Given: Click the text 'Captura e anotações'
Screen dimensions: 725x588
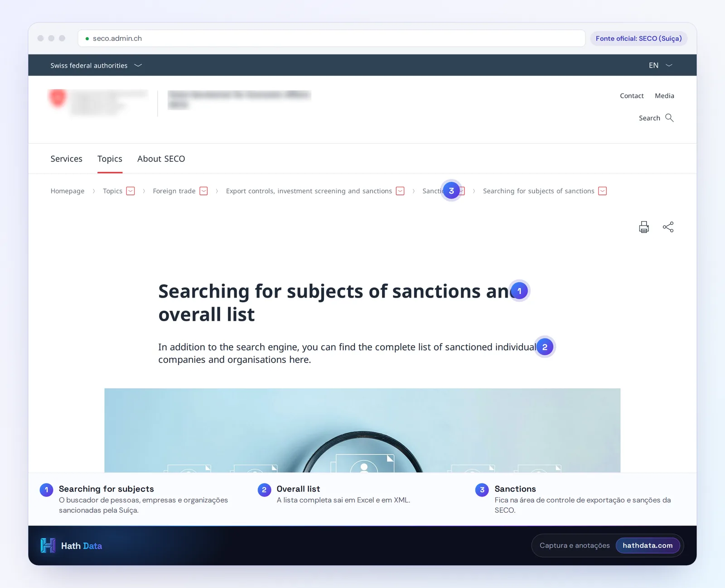Looking at the screenshot, I should pos(575,545).
